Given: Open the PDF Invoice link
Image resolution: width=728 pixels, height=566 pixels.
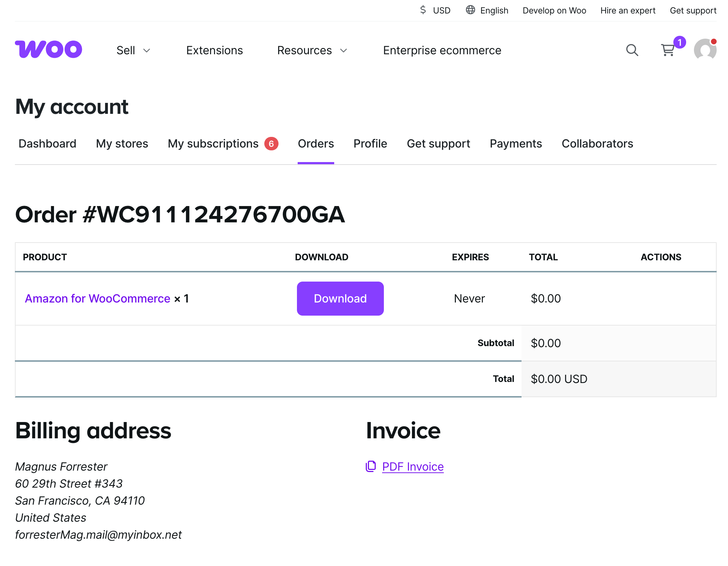Looking at the screenshot, I should click(x=413, y=467).
